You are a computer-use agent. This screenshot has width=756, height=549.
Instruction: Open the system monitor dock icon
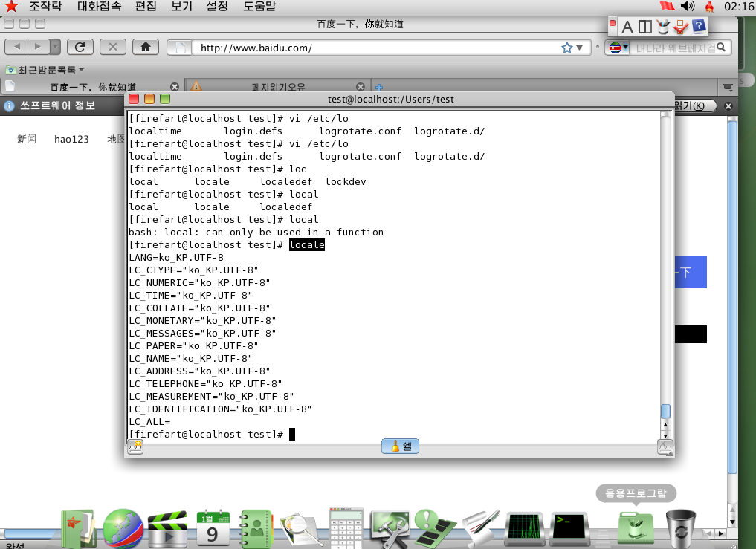[524, 529]
